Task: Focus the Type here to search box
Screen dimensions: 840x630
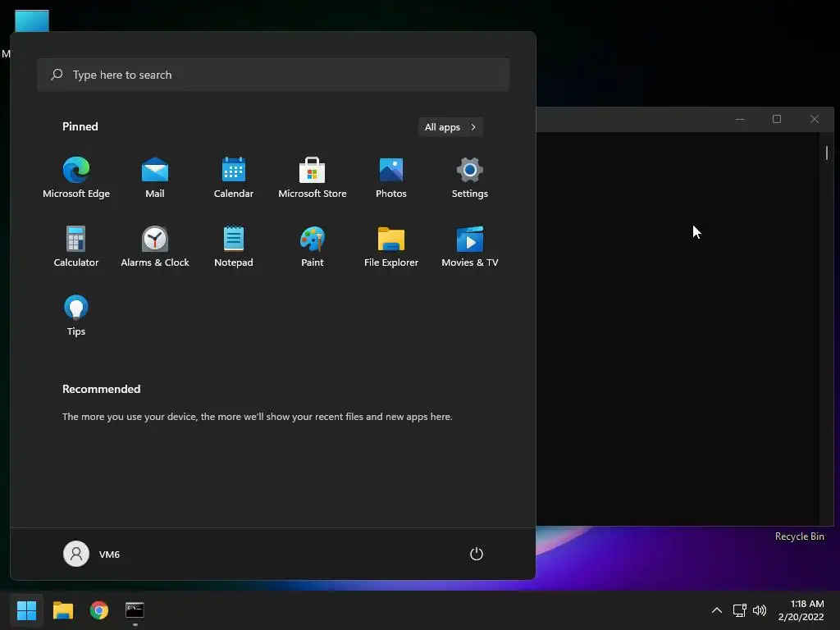Action: click(x=273, y=75)
